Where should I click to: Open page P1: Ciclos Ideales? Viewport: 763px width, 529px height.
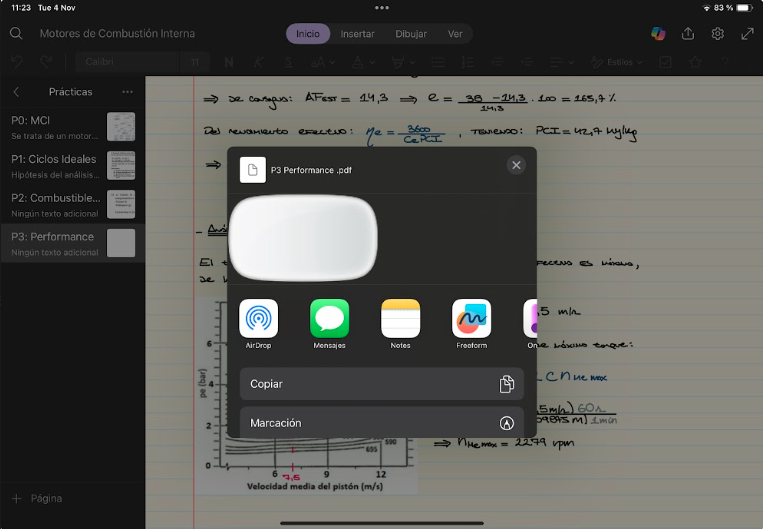[73, 165]
